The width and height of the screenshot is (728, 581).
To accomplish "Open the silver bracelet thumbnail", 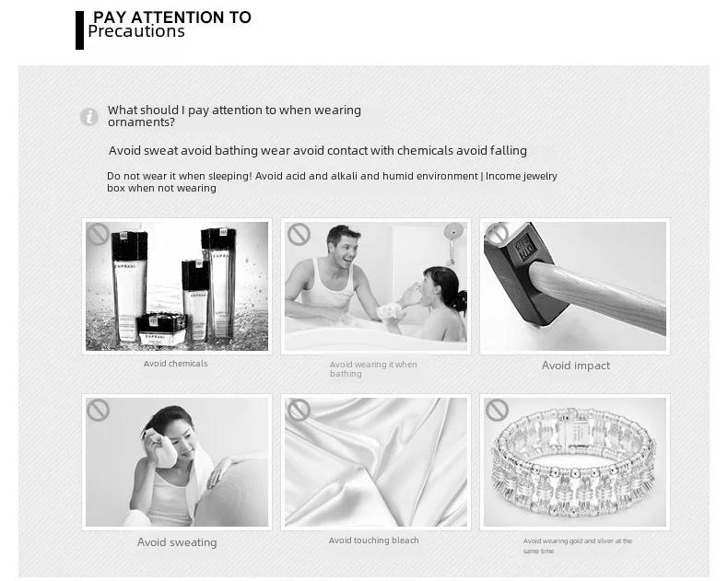I will (x=575, y=462).
